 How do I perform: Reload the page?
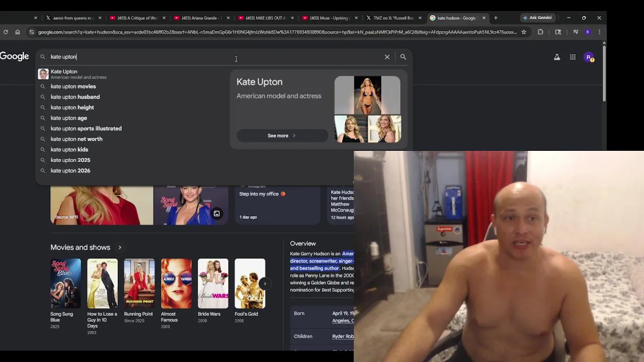click(6, 32)
